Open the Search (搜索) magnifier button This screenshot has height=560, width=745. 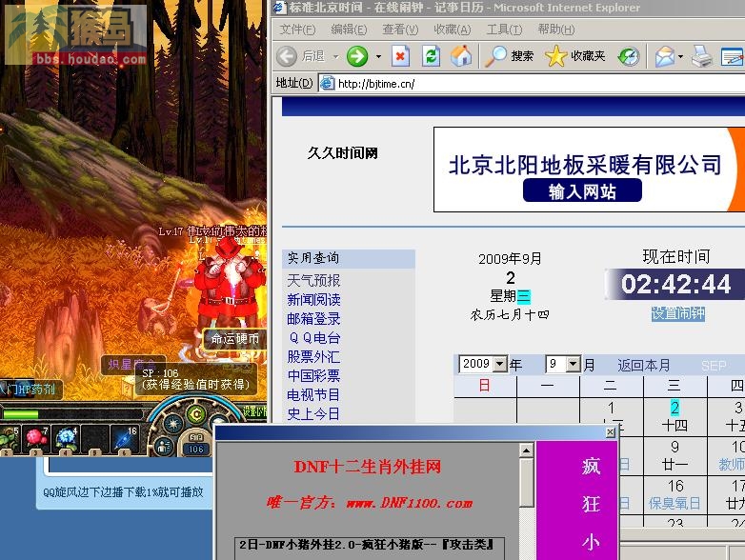click(x=509, y=56)
